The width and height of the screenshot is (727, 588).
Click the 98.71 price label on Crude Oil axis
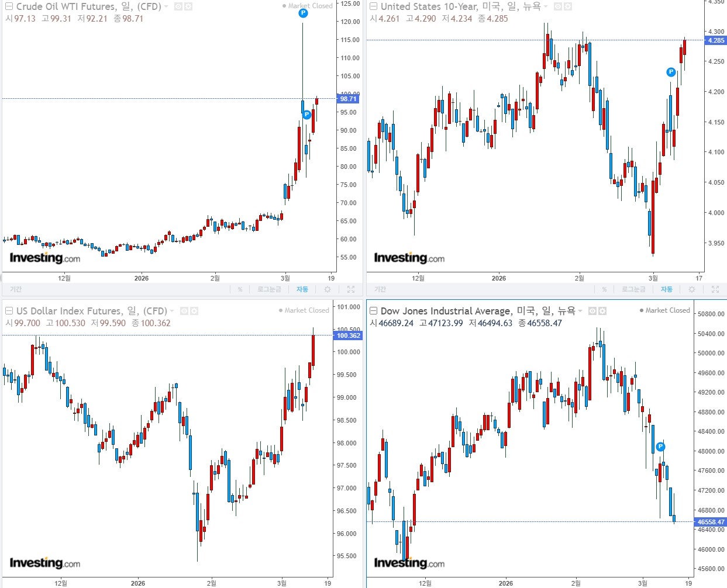pos(349,99)
